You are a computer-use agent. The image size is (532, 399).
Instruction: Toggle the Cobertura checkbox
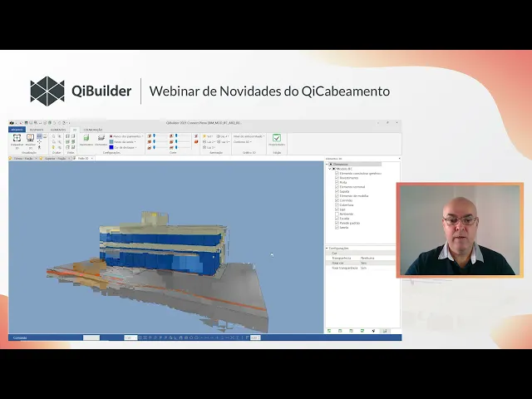click(337, 205)
